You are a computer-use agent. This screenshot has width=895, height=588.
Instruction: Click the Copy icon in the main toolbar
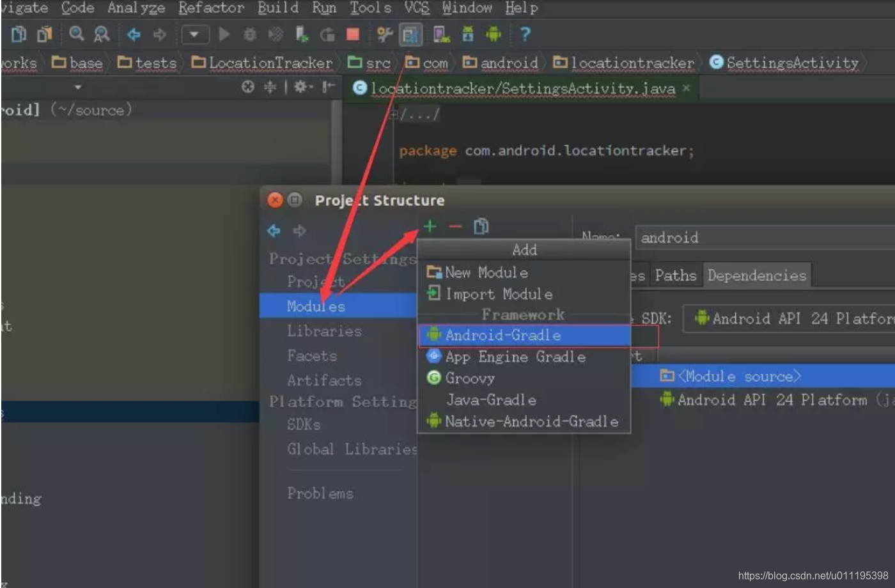coord(19,34)
